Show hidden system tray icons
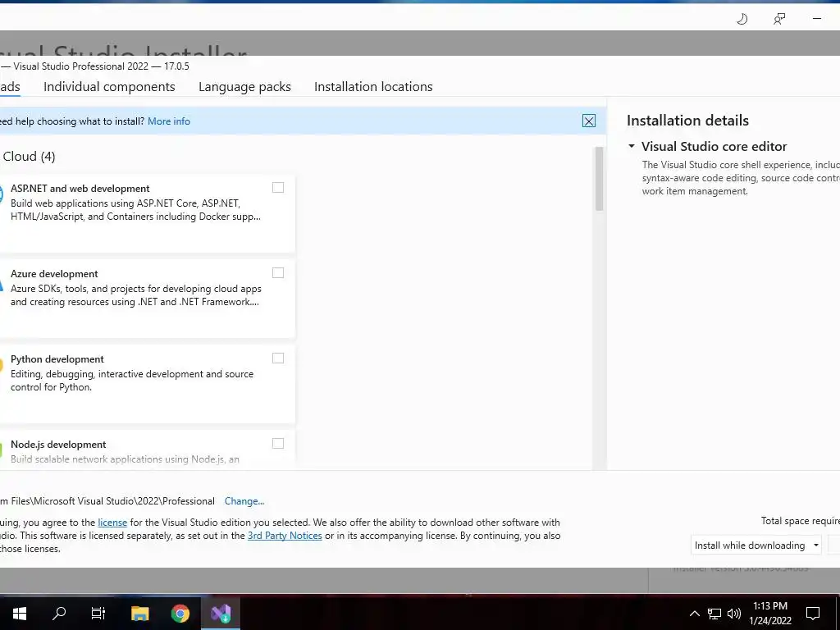 [694, 614]
